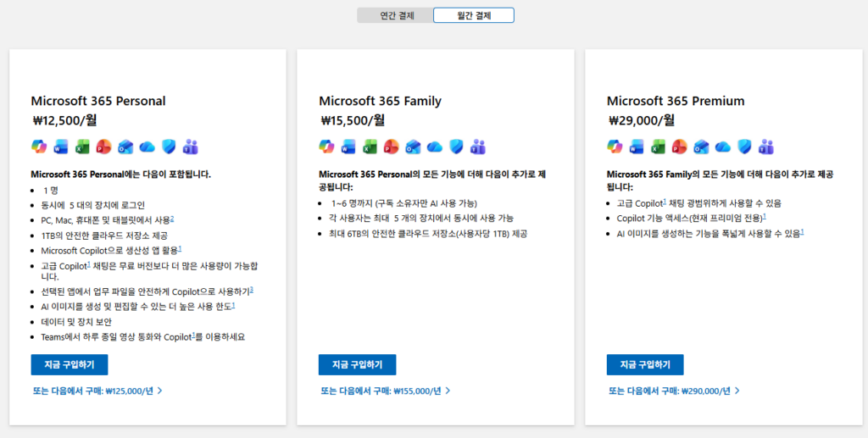The width and height of the screenshot is (868, 438).
Task: Click the ₩12,500/월 price
Action: (64, 120)
